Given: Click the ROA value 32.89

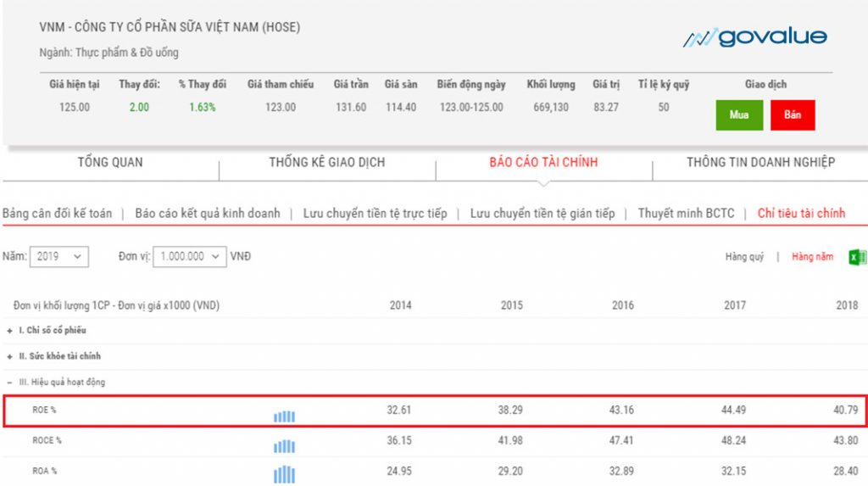Looking at the screenshot, I should [621, 471].
